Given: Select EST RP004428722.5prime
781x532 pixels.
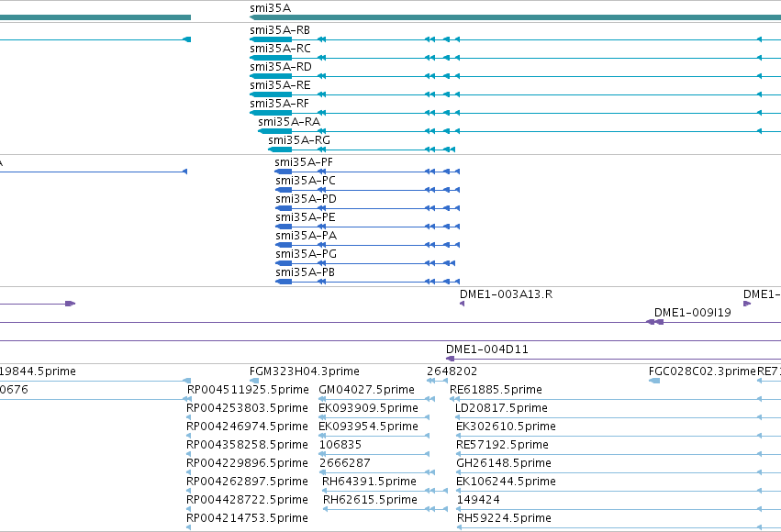Looking at the screenshot, I should 247,501.
